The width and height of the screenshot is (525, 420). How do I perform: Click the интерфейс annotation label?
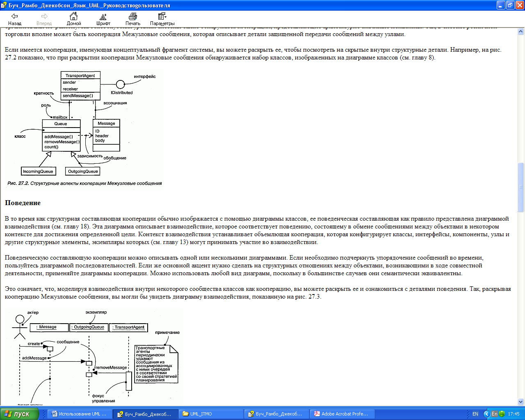[x=145, y=76]
